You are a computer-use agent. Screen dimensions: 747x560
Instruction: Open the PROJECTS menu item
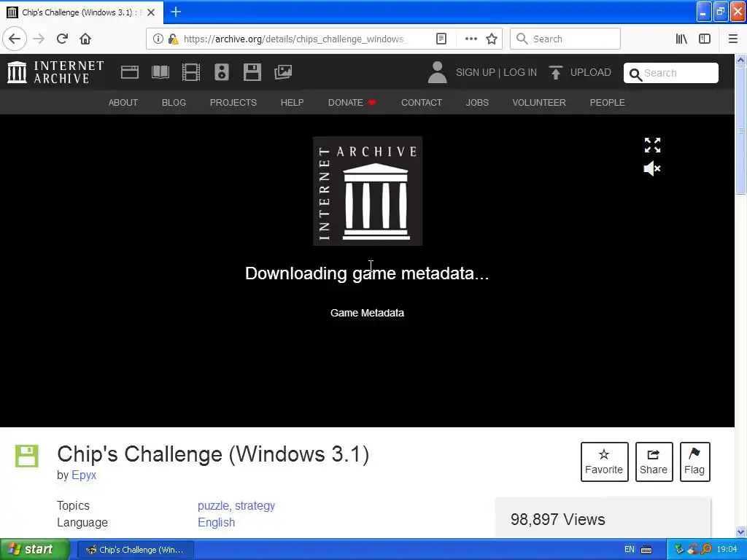pyautogui.click(x=233, y=102)
